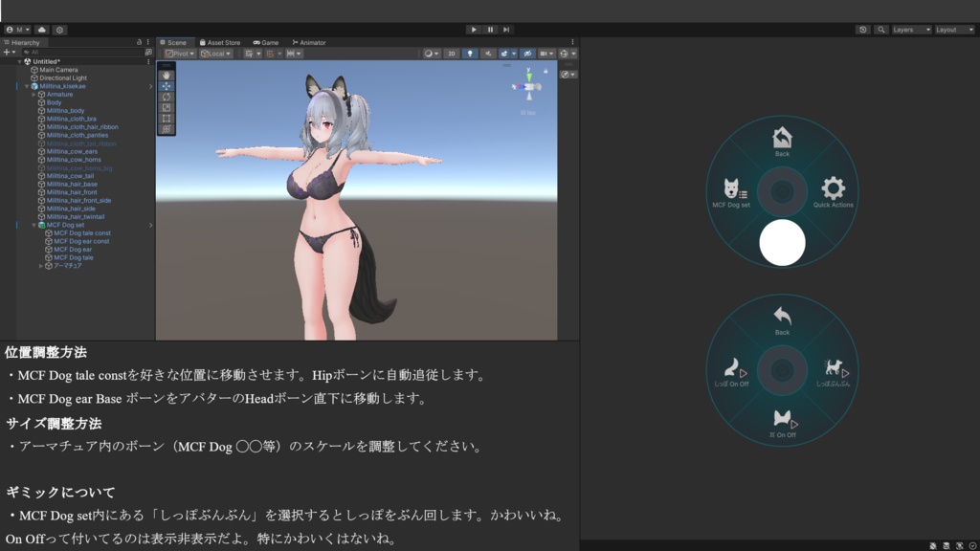Toggle the scene gizmo lock icon
The image size is (980, 551).
(546, 71)
